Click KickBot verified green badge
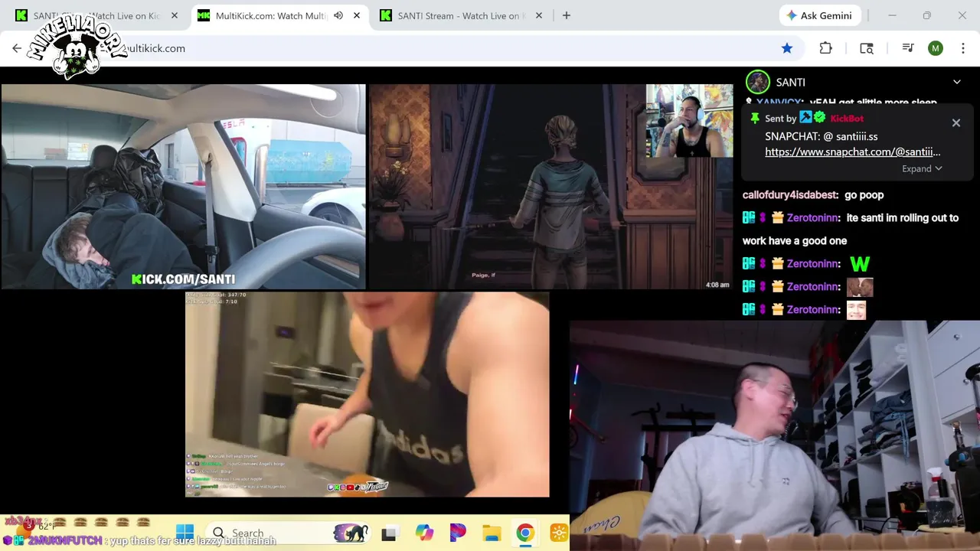The width and height of the screenshot is (980, 551). [819, 118]
